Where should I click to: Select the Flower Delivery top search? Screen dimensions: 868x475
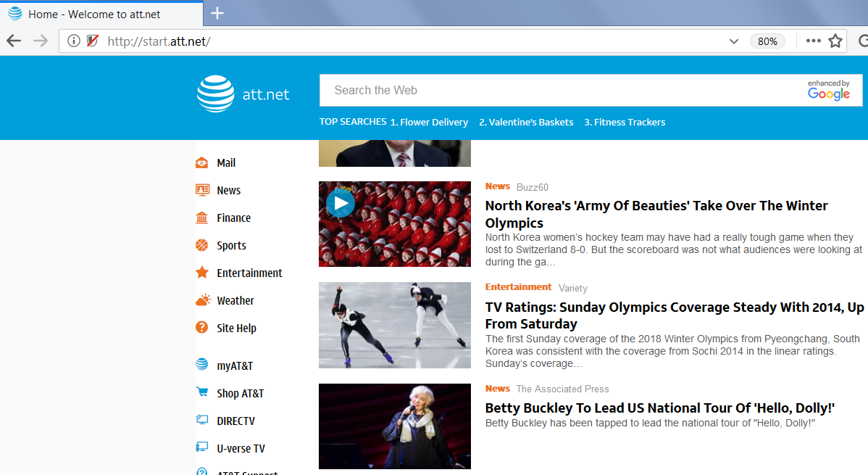pyautogui.click(x=429, y=122)
